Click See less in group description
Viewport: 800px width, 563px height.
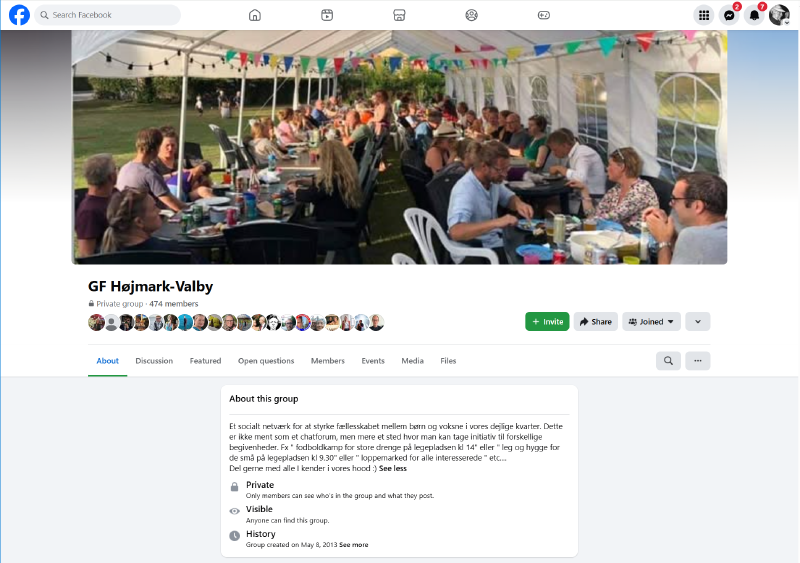coord(393,469)
